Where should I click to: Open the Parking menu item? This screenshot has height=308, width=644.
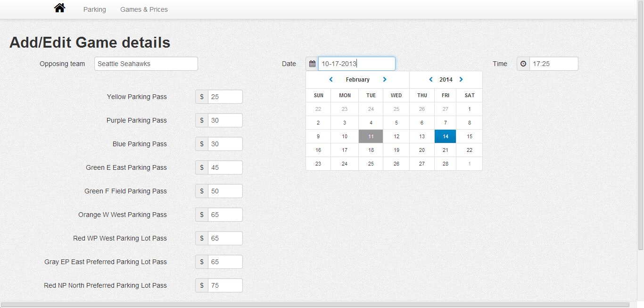(x=94, y=9)
